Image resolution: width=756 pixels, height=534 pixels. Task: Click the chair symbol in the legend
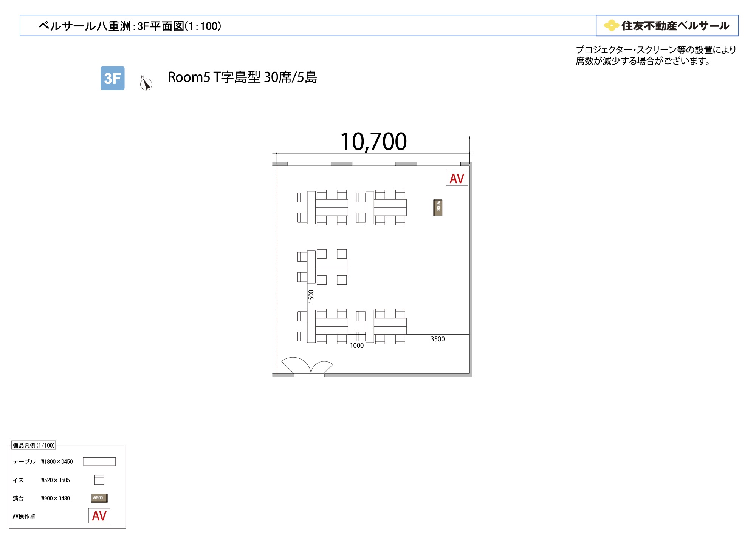[99, 480]
